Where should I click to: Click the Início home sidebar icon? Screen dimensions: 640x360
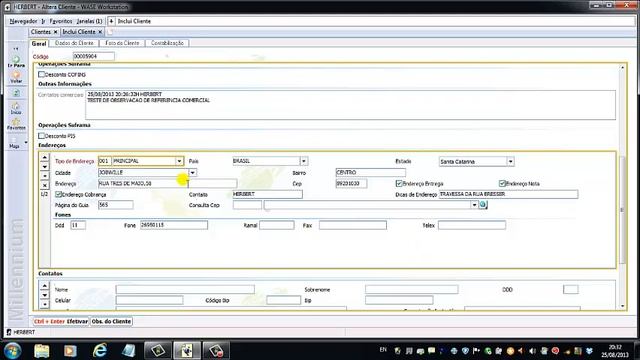pos(16,108)
